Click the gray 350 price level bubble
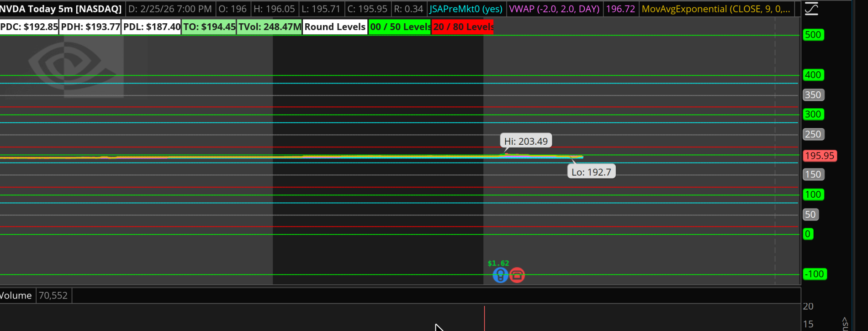The width and height of the screenshot is (868, 331). 813,95
